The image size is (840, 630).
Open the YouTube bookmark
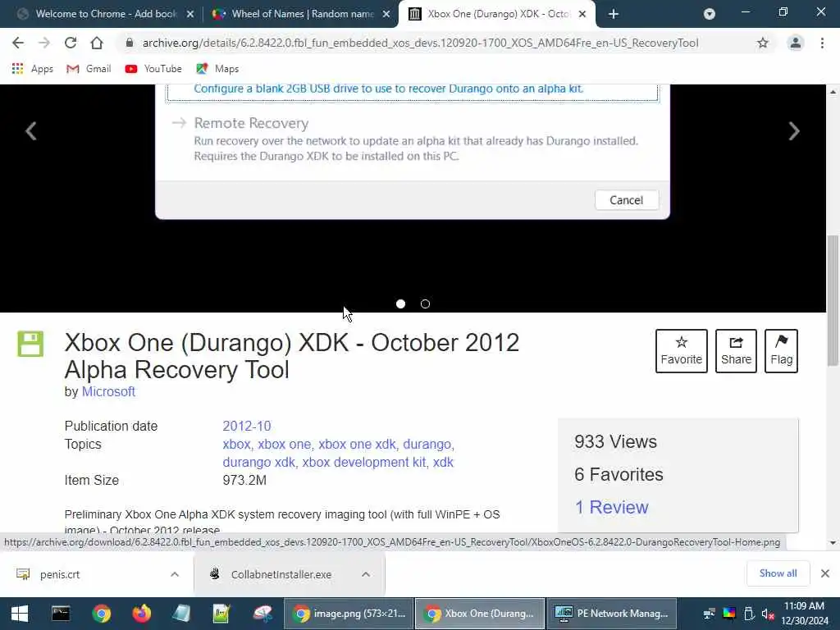153,69
